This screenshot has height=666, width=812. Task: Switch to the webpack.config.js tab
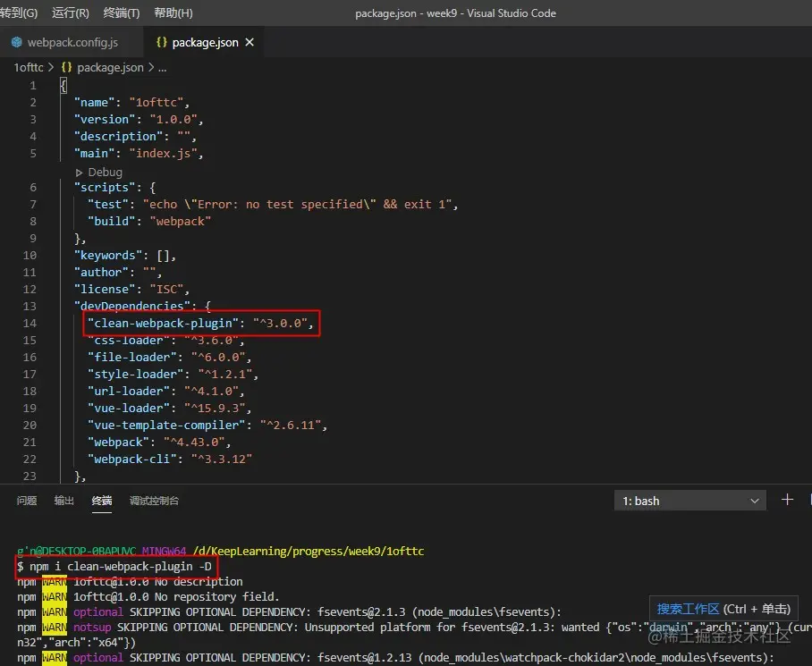[72, 42]
